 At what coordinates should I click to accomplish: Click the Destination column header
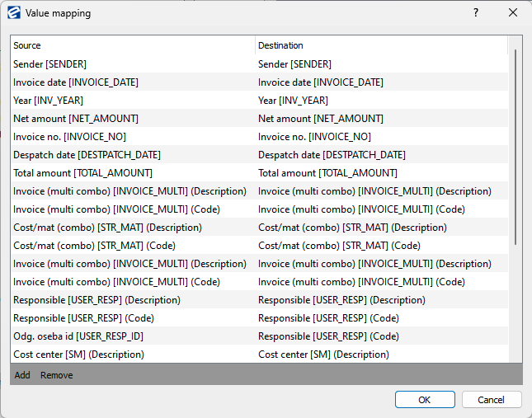click(x=379, y=45)
